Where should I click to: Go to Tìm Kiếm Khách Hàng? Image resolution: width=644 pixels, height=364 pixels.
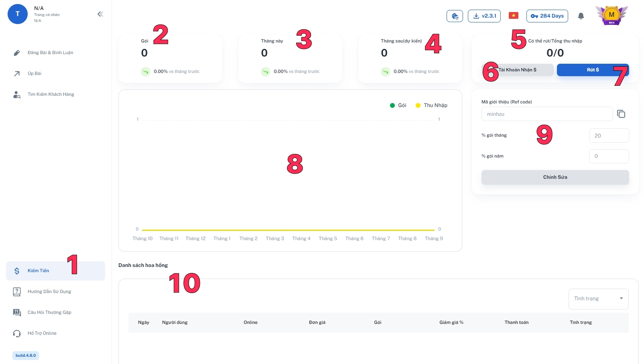point(51,94)
